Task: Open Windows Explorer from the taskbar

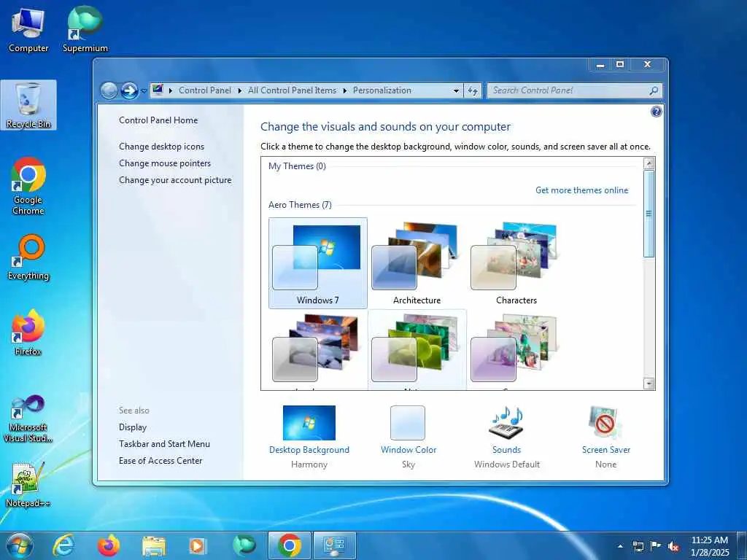Action: (153, 545)
